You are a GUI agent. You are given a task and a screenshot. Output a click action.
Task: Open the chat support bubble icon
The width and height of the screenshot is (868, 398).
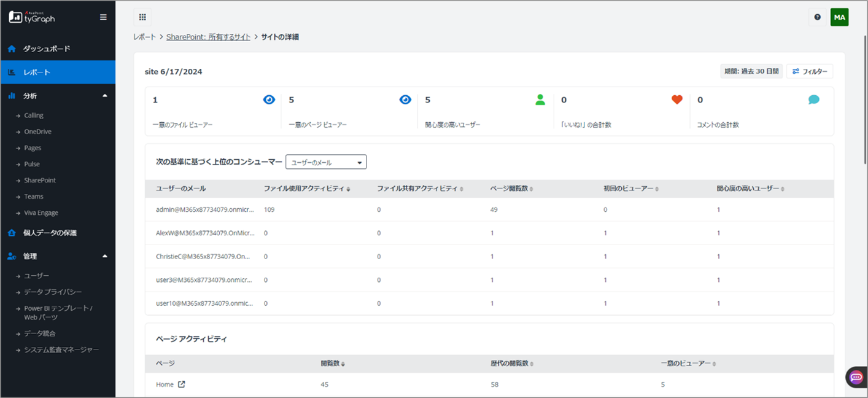tap(856, 377)
